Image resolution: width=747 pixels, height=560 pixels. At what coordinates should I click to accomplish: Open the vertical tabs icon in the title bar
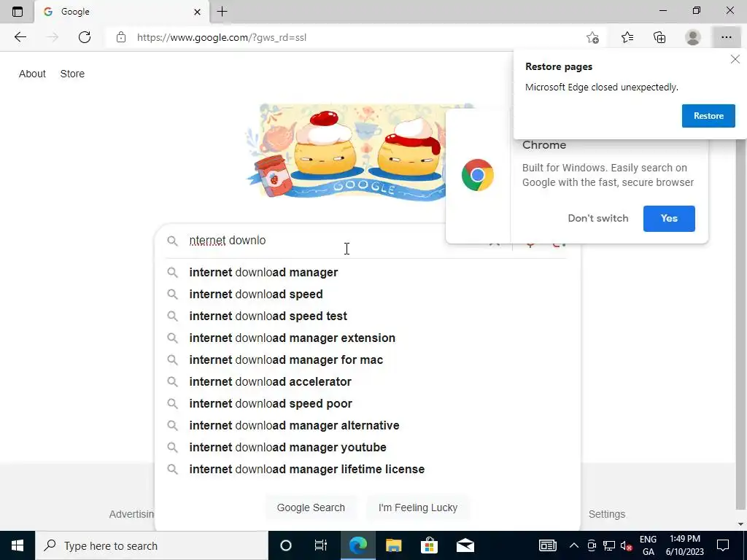(18, 12)
